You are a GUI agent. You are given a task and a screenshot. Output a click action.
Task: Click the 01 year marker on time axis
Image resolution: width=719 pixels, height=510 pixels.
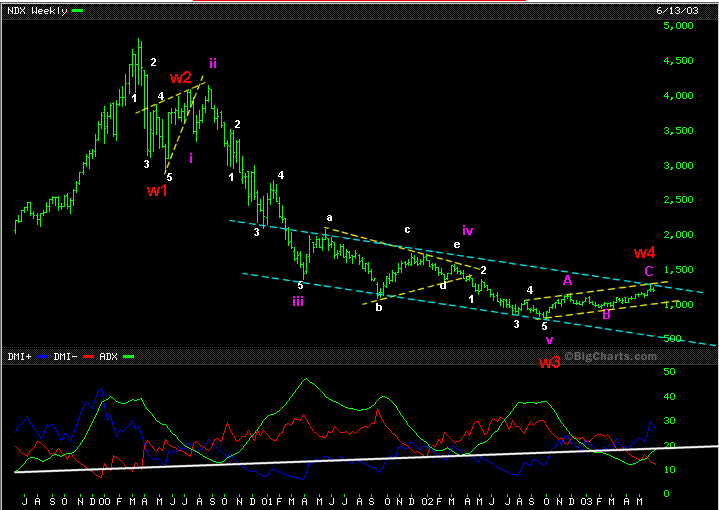[x=266, y=501]
